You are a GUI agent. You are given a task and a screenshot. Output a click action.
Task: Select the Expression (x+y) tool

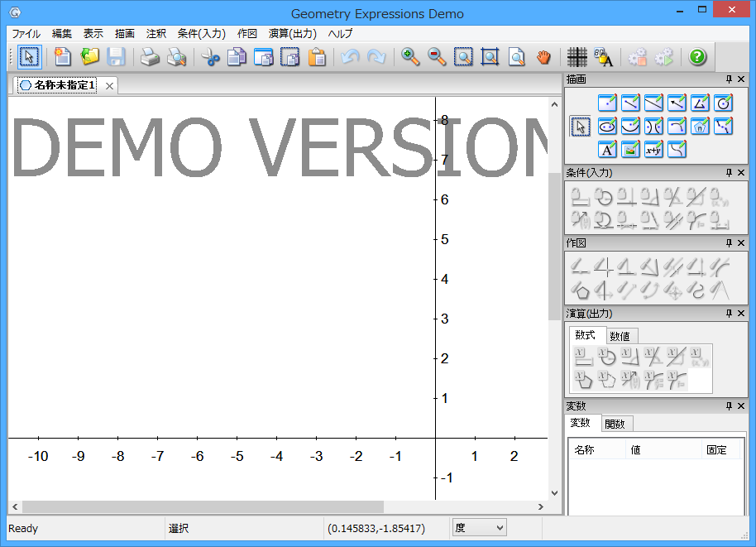click(653, 150)
